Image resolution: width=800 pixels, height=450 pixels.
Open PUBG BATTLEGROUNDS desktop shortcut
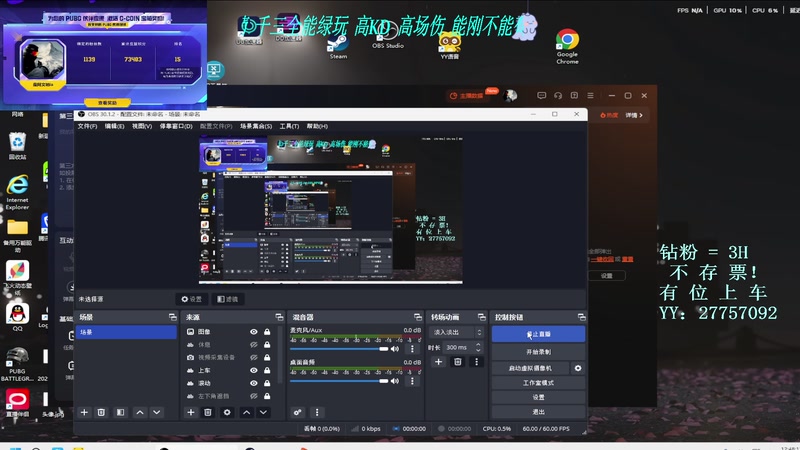(x=17, y=364)
